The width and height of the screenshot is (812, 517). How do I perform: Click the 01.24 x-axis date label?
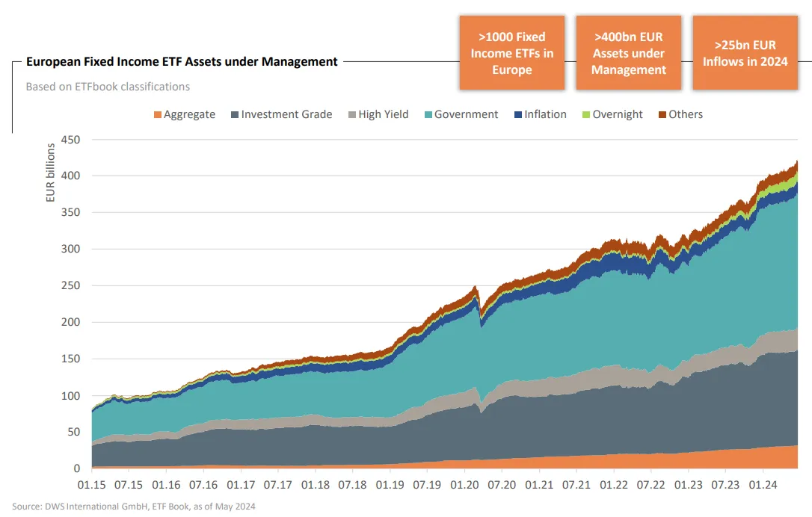763,485
